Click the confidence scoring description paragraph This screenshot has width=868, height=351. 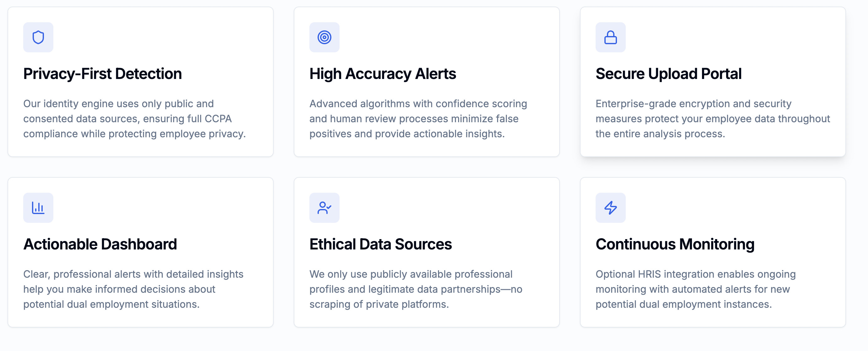[x=418, y=119]
